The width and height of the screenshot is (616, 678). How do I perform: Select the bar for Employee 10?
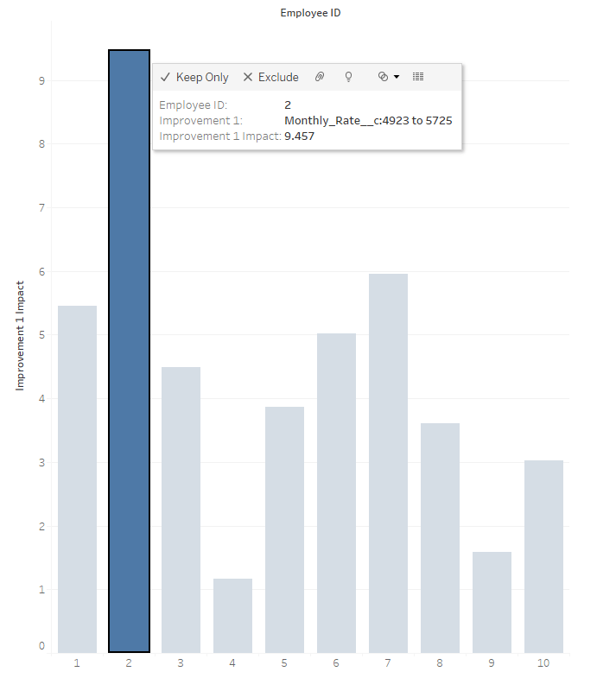pos(543,556)
